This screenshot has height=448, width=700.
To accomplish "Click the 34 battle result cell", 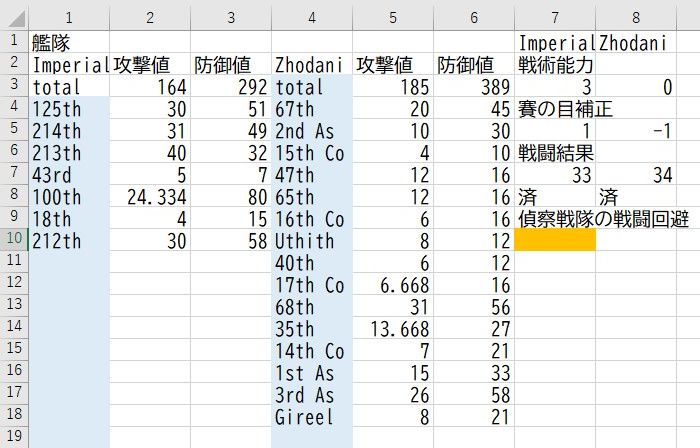I will pos(636,174).
